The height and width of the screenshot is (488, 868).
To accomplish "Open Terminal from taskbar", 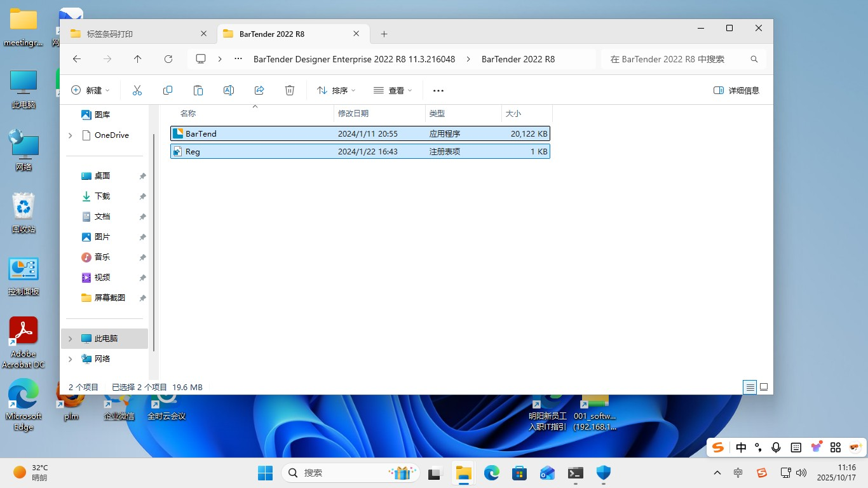I will click(x=575, y=473).
